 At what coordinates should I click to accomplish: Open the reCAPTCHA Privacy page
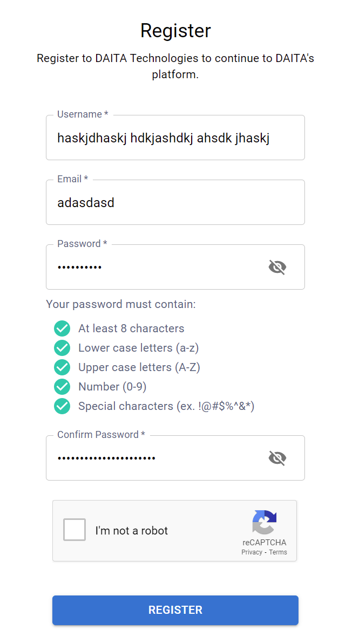(252, 552)
